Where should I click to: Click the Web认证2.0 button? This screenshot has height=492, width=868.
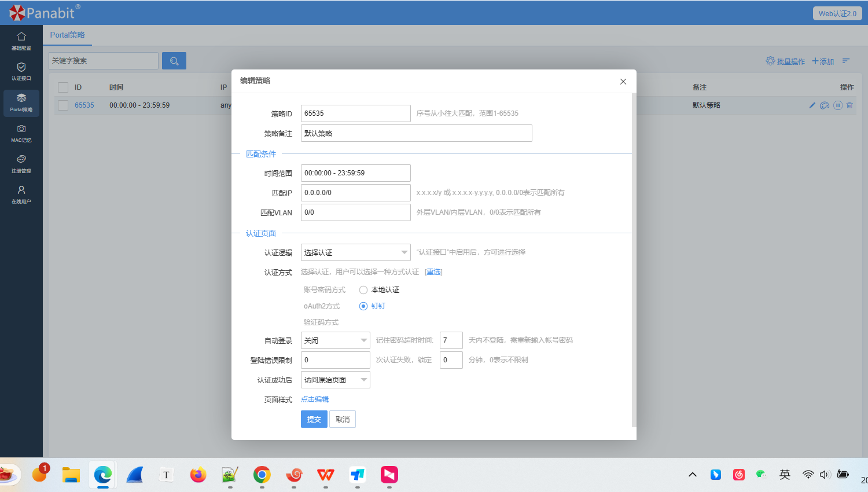(837, 13)
